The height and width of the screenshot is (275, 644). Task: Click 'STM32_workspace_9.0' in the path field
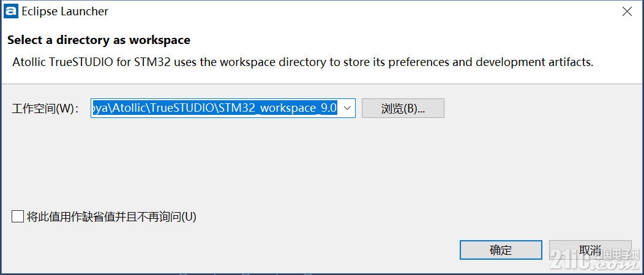[x=278, y=108]
